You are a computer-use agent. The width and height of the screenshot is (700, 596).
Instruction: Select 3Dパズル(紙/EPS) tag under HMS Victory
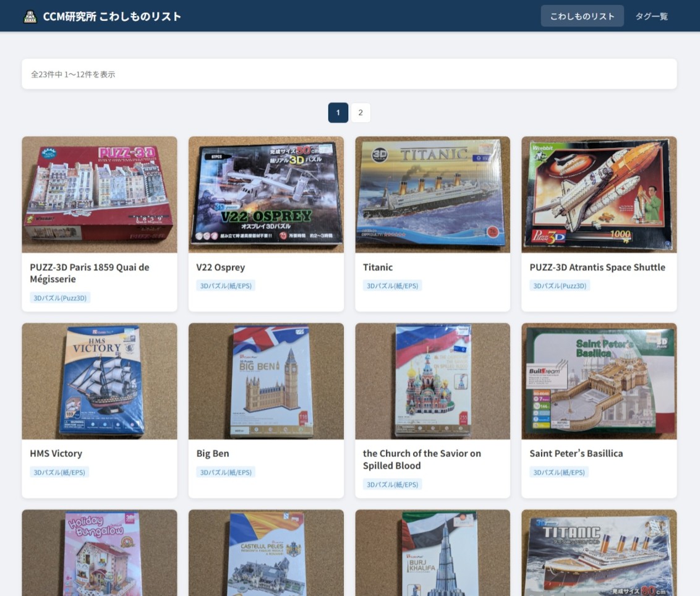[x=59, y=472]
